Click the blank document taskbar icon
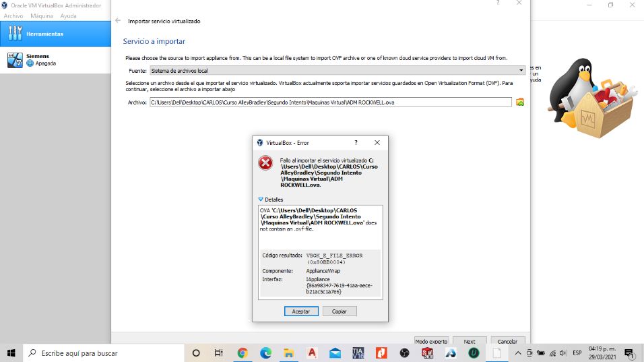The width and height of the screenshot is (644, 362). (x=497, y=353)
